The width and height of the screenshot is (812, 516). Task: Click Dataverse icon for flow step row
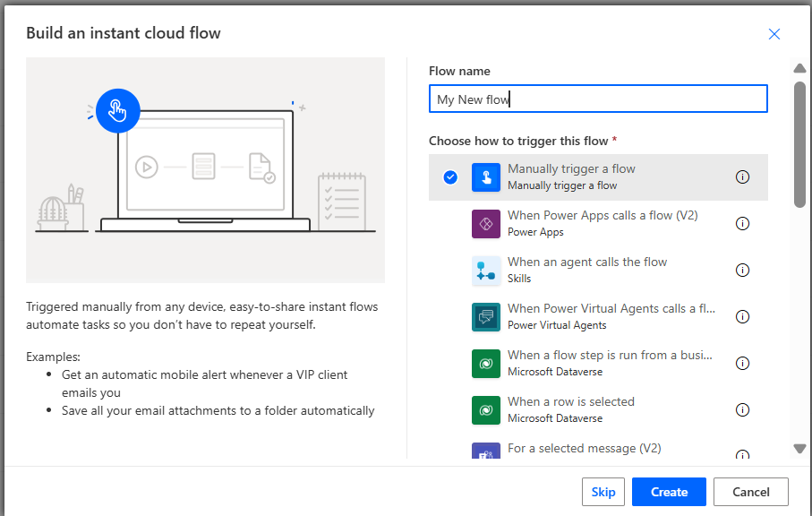pos(486,364)
